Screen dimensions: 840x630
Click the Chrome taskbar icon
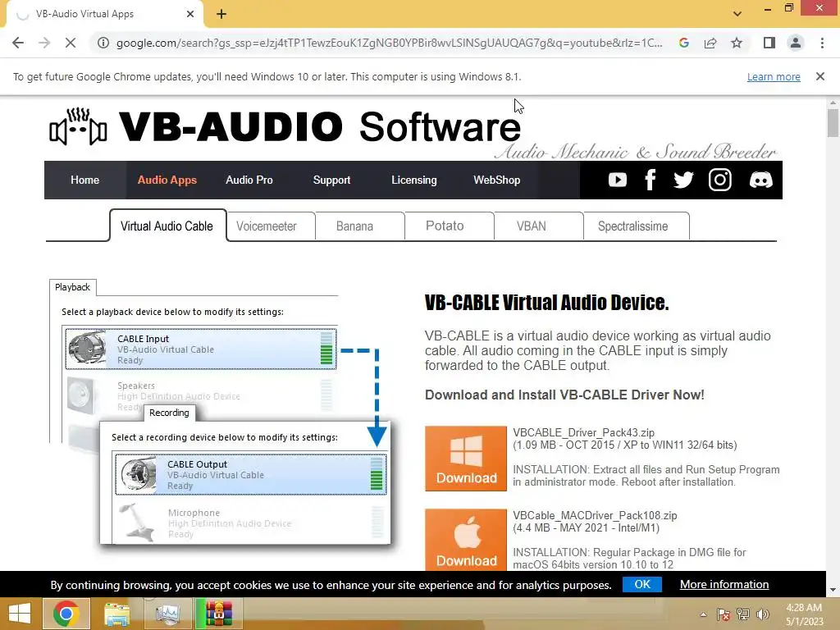pos(66,614)
